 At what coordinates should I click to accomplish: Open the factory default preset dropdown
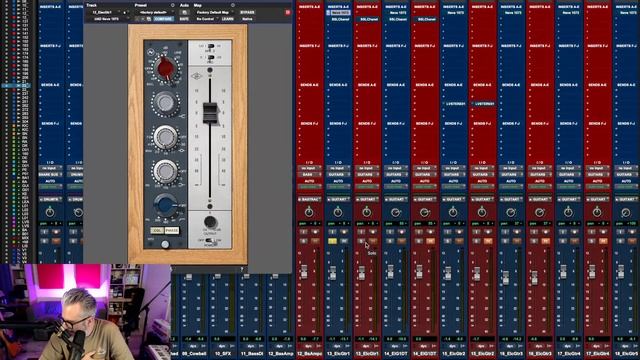(154, 12)
